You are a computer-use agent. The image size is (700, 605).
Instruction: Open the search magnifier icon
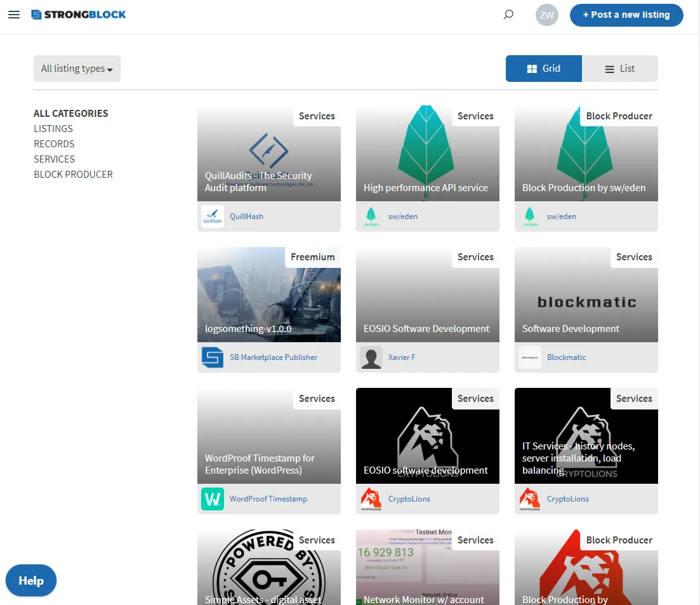[508, 15]
